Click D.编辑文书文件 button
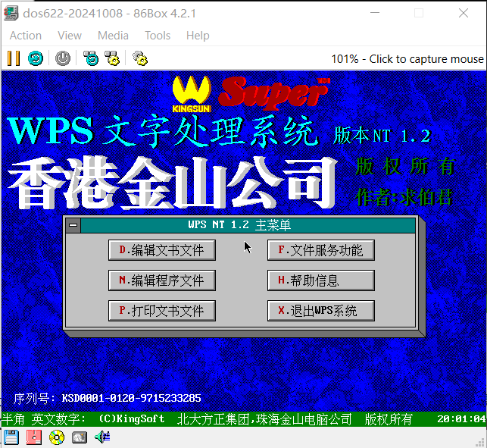The height and width of the screenshot is (448, 487). (162, 250)
